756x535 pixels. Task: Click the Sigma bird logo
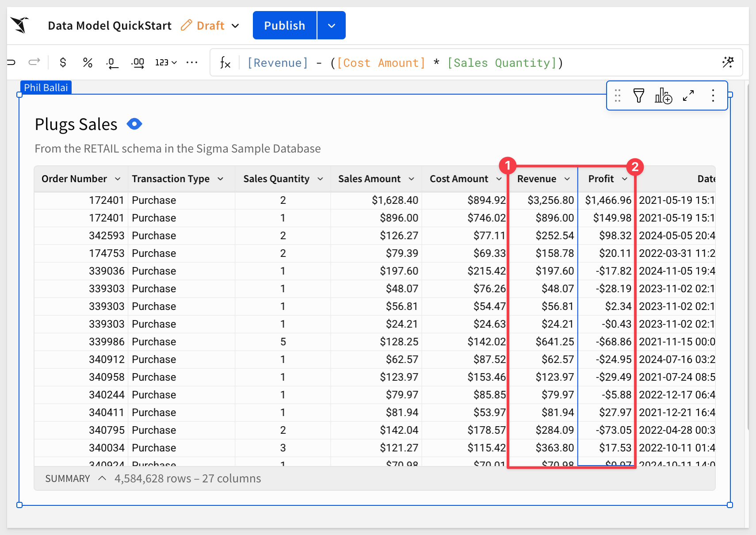pyautogui.click(x=20, y=25)
